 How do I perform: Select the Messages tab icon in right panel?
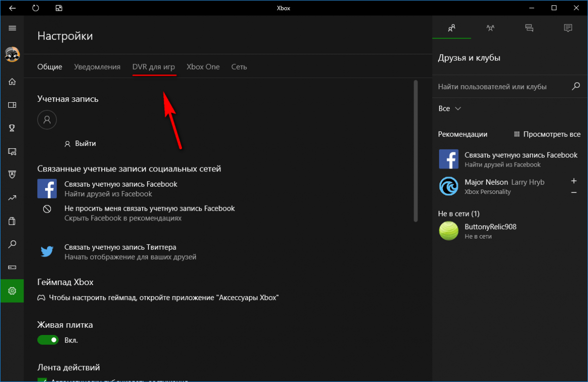(x=529, y=28)
